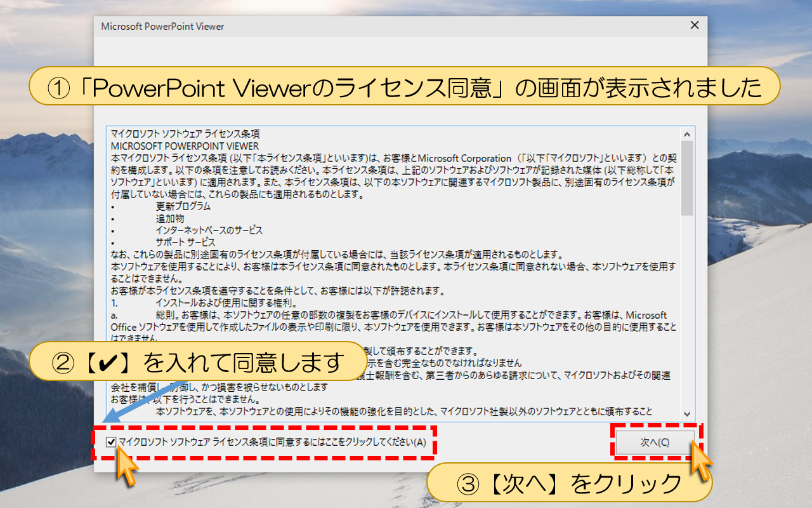The width and height of the screenshot is (812, 508).
Task: Click the "サポート サービス" bullet line
Action: (185, 243)
